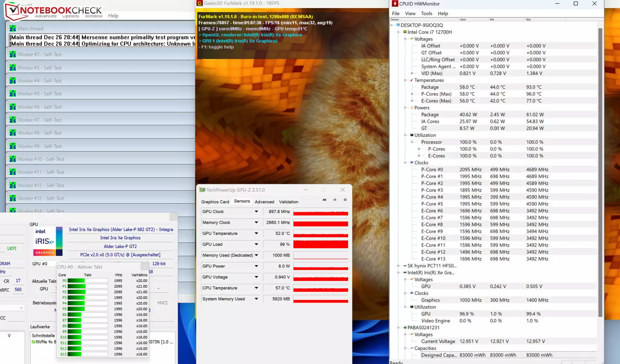The height and width of the screenshot is (364, 620).
Task: Open the GPU Temperature sensor dropdown
Action: (256, 234)
